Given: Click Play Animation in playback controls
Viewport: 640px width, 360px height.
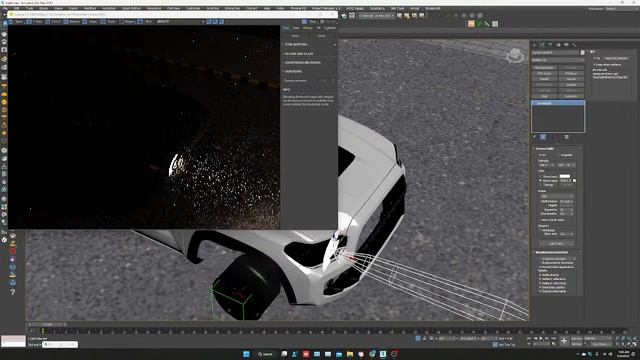Looking at the screenshot, I should (541, 338).
